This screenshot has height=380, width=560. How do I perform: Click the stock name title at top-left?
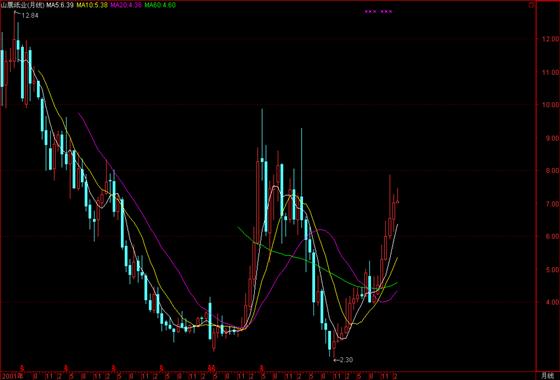pos(22,5)
